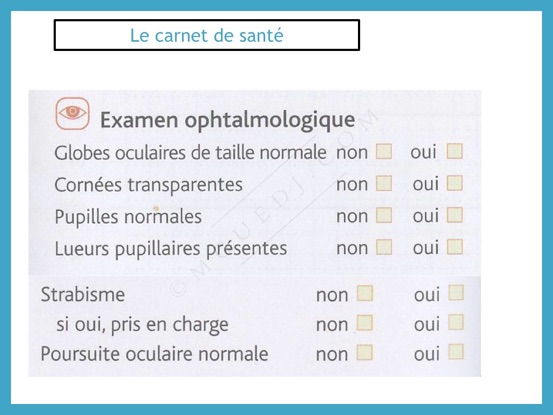Click the 'Examen ophtalmologique' heading

pyautogui.click(x=227, y=120)
